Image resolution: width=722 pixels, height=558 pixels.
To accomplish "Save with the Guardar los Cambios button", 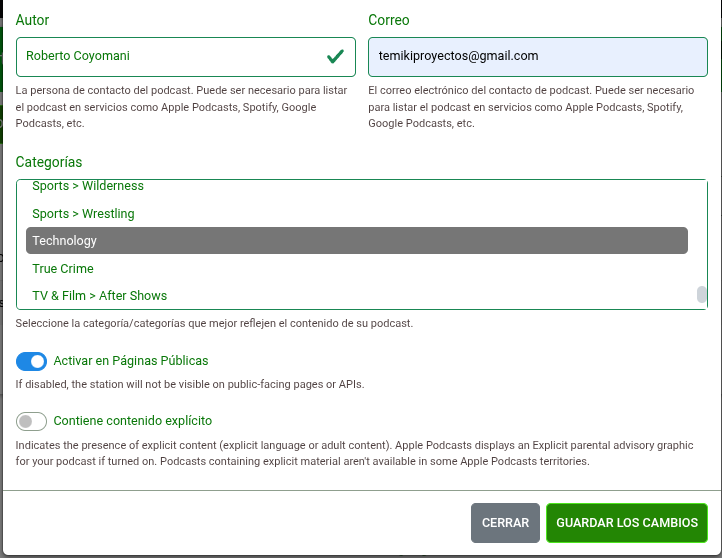I will 626,523.
